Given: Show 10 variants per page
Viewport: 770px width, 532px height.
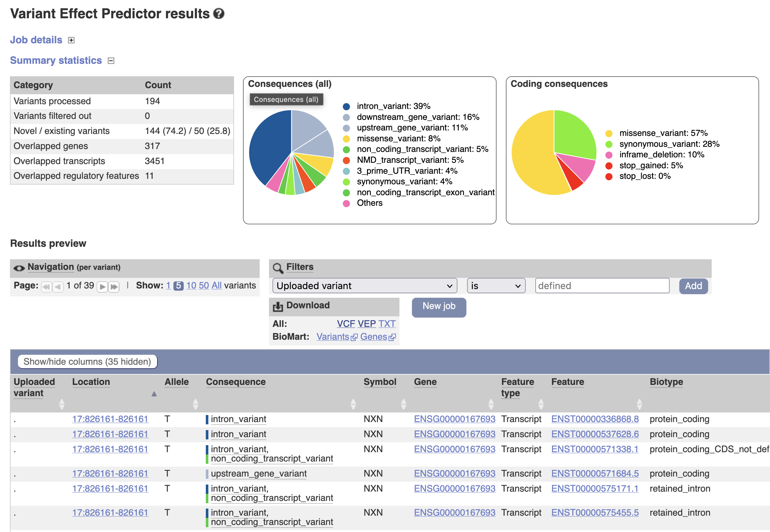Looking at the screenshot, I should pos(191,286).
